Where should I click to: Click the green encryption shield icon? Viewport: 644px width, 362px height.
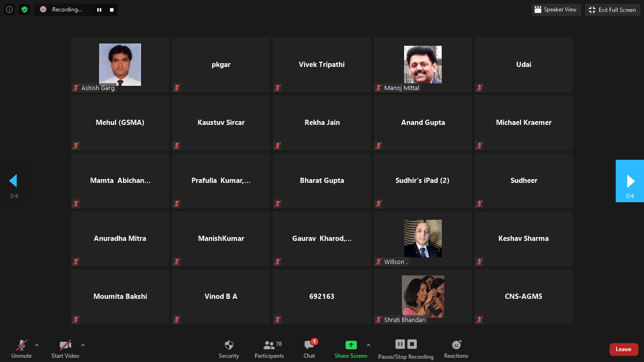click(25, 9)
